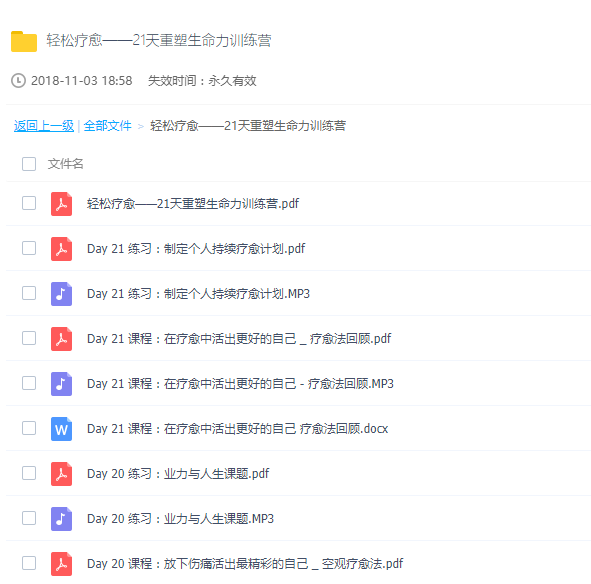Open Day 21 练习：制定个人持续疗愈计划.MP3

[198, 294]
